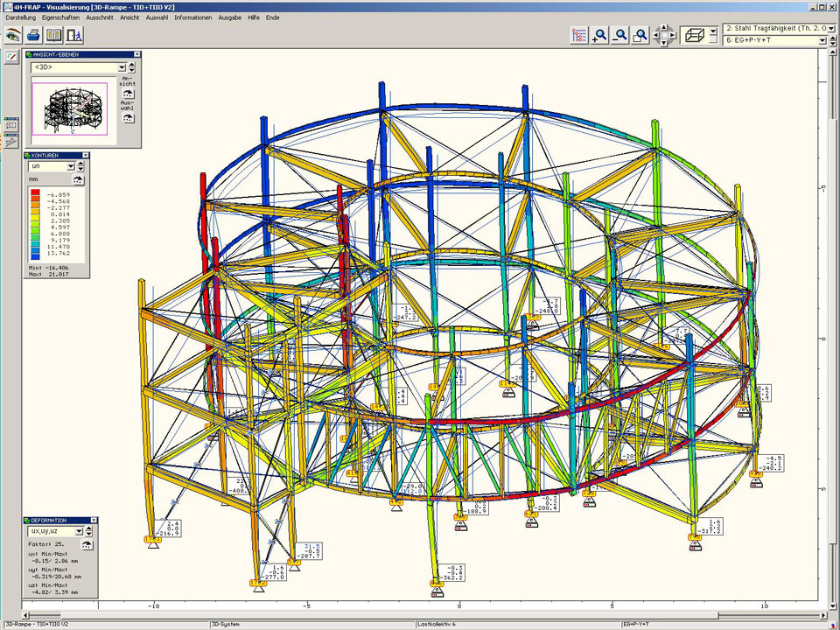Collapse the ANSICHT/EBENEN panel
This screenshot has height=630, width=840.
pos(136,54)
